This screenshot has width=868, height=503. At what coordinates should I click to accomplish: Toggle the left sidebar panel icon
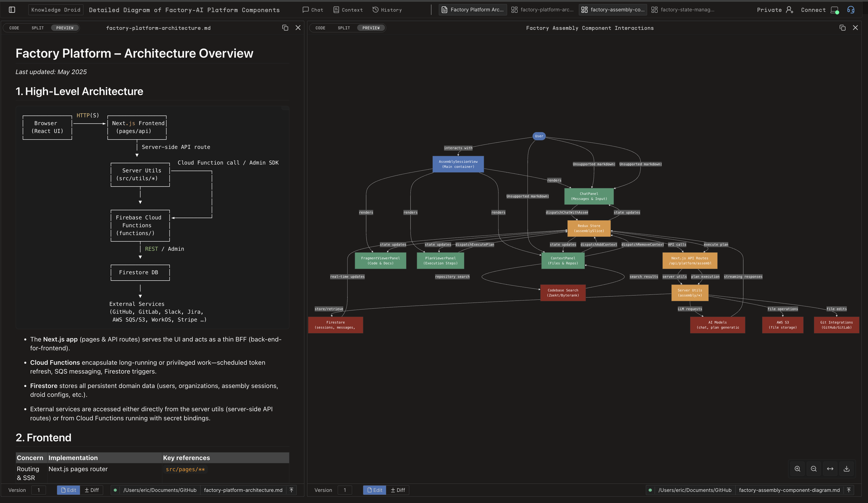pos(12,10)
